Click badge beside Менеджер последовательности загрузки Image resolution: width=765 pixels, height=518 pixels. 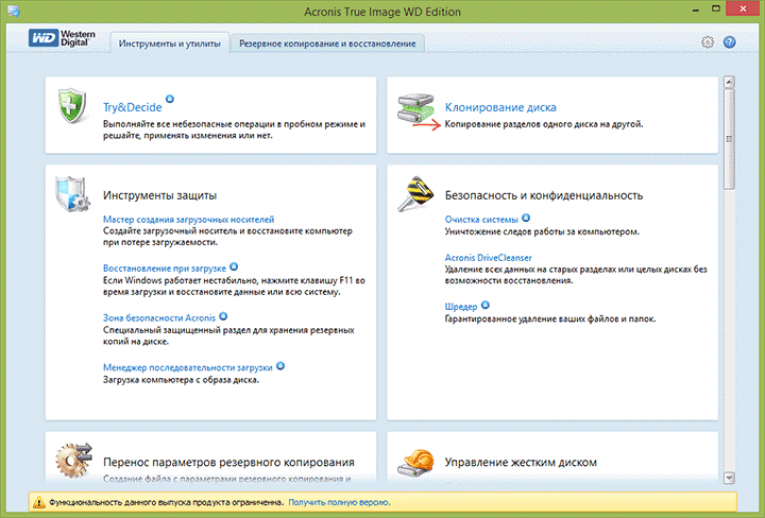280,366
